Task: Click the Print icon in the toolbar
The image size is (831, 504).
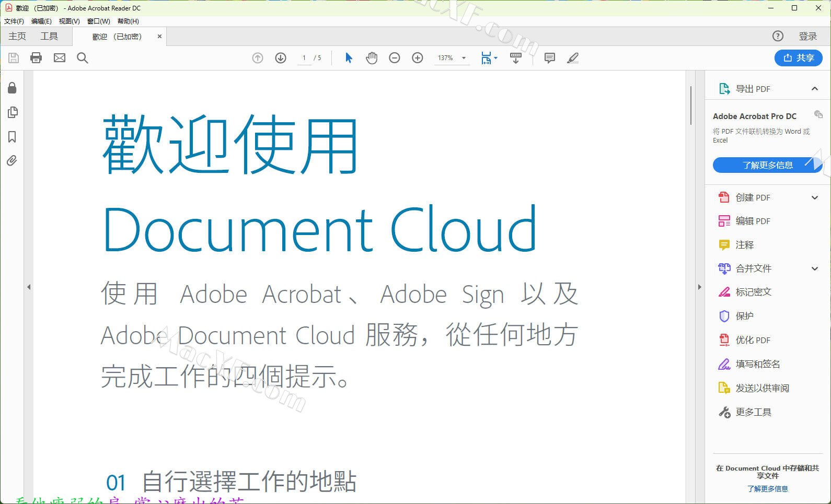Action: pyautogui.click(x=36, y=58)
